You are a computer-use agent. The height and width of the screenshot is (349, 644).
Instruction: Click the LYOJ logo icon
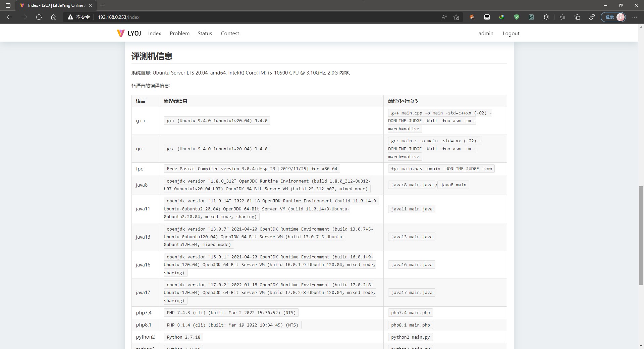[x=120, y=33]
